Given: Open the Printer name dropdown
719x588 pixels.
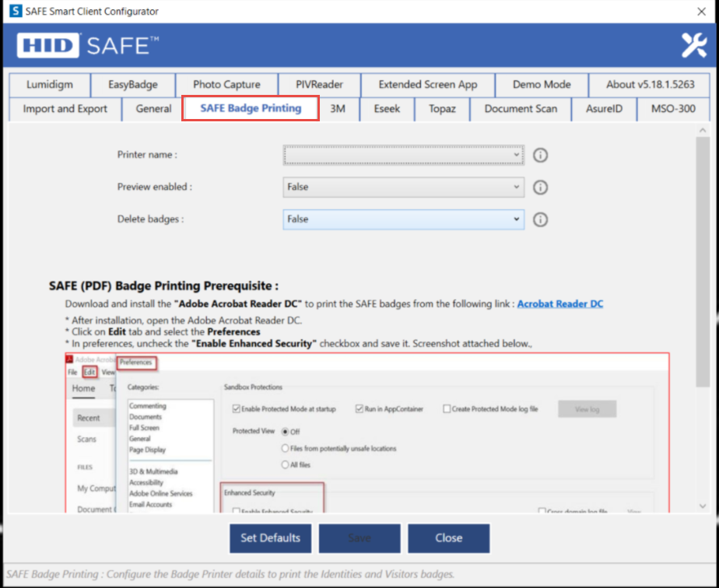Looking at the screenshot, I should pos(404,155).
